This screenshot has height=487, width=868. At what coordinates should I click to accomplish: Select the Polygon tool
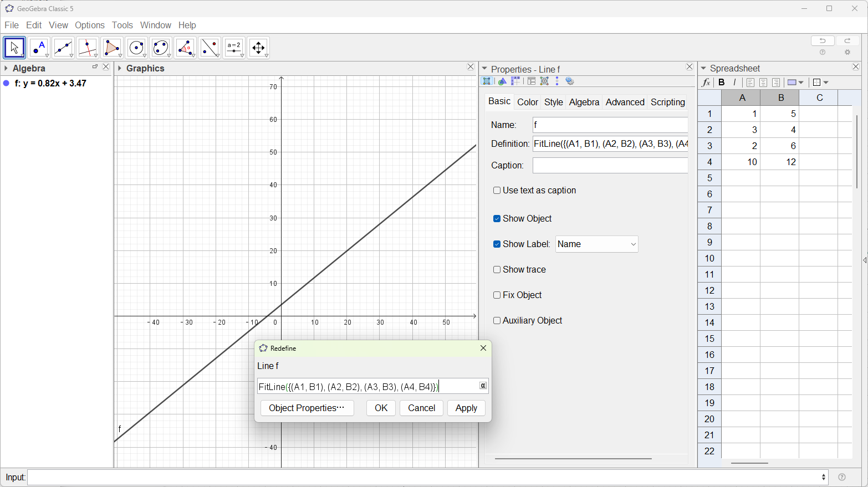tap(113, 48)
